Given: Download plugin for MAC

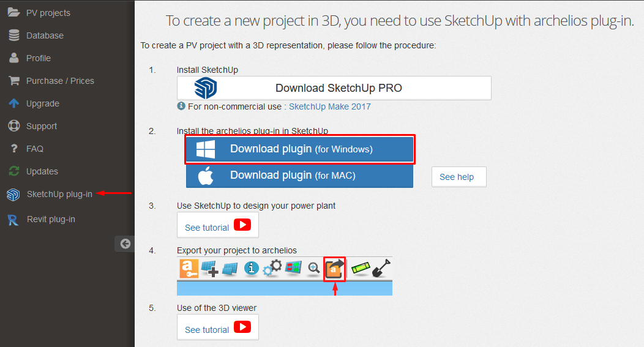Looking at the screenshot, I should (299, 176).
